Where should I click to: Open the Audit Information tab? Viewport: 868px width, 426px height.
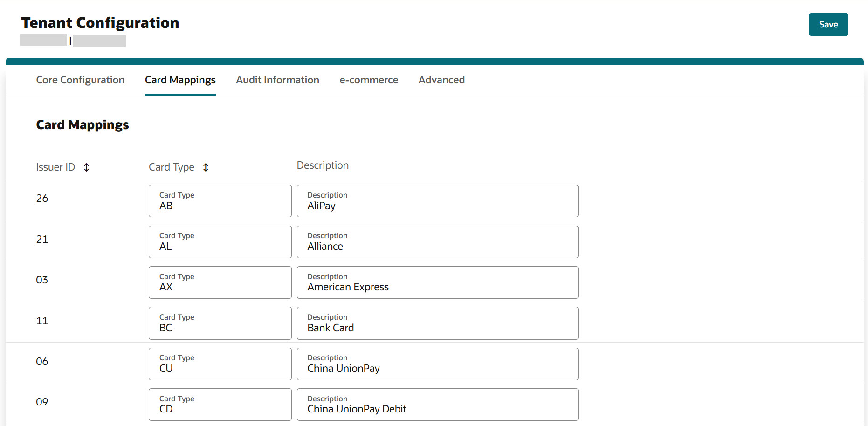277,80
